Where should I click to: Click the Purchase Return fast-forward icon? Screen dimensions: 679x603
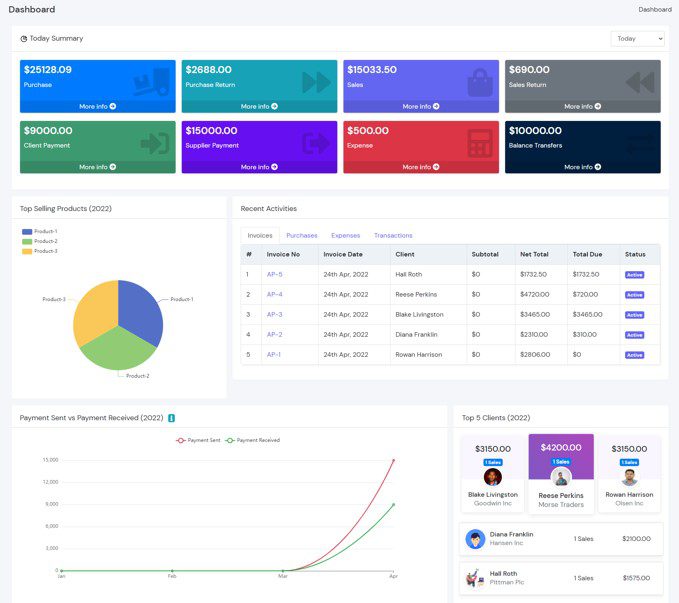tap(316, 81)
